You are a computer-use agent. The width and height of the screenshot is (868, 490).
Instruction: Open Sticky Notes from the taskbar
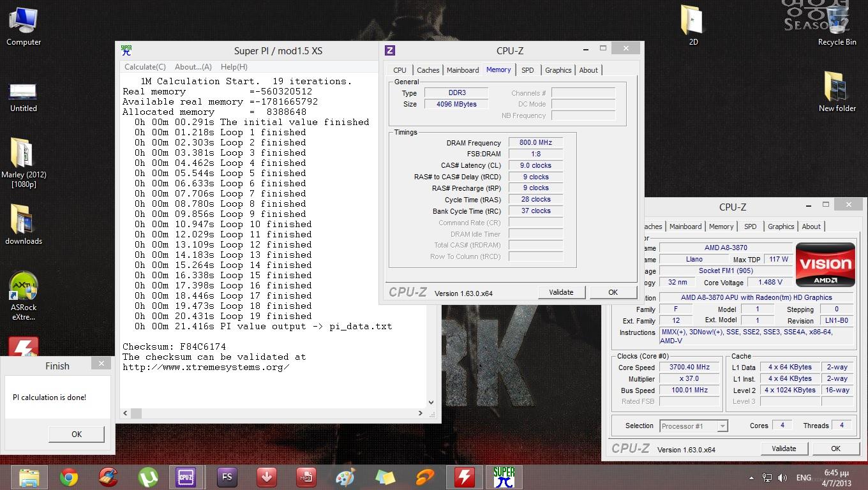tap(385, 477)
